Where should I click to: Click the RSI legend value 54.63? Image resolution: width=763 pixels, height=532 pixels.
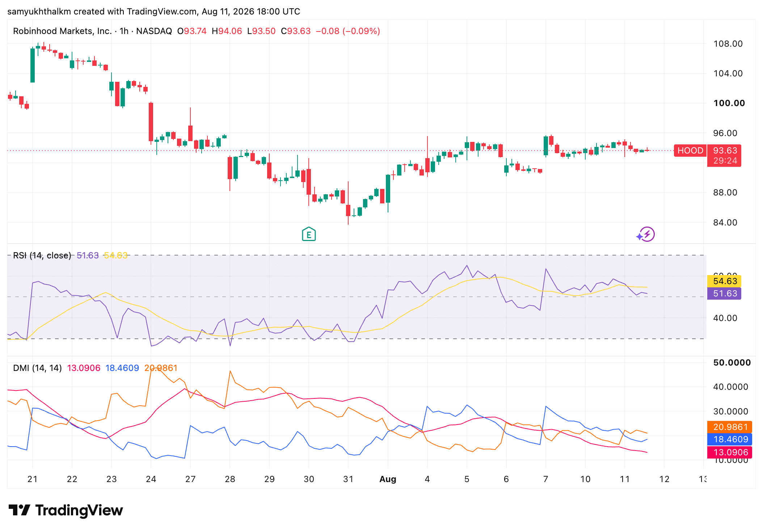[115, 256]
